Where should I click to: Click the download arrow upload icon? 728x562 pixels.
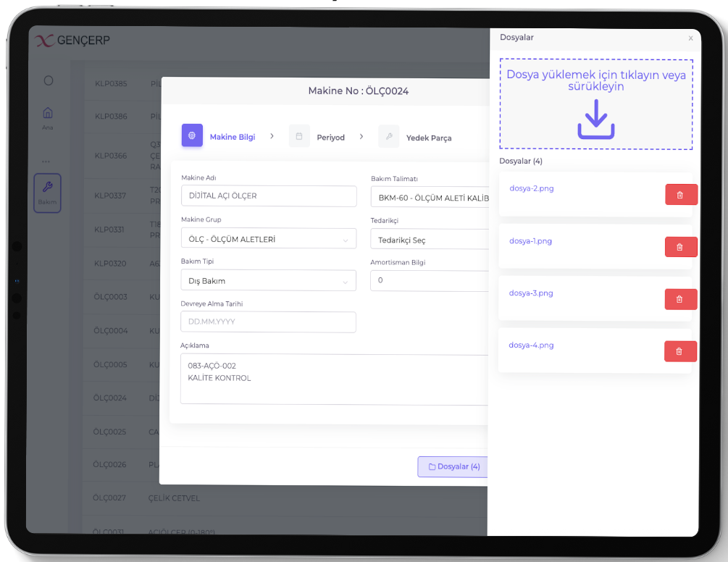tap(595, 119)
